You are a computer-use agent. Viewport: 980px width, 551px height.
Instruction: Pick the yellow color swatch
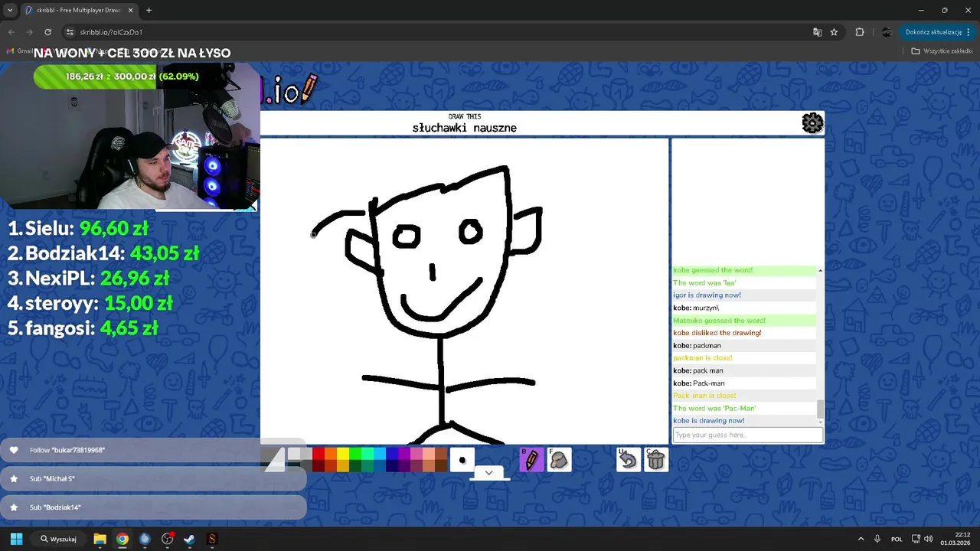tap(343, 454)
